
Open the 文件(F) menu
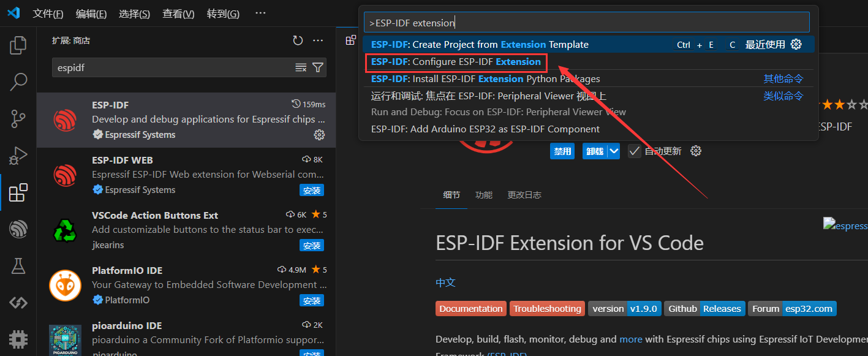48,13
